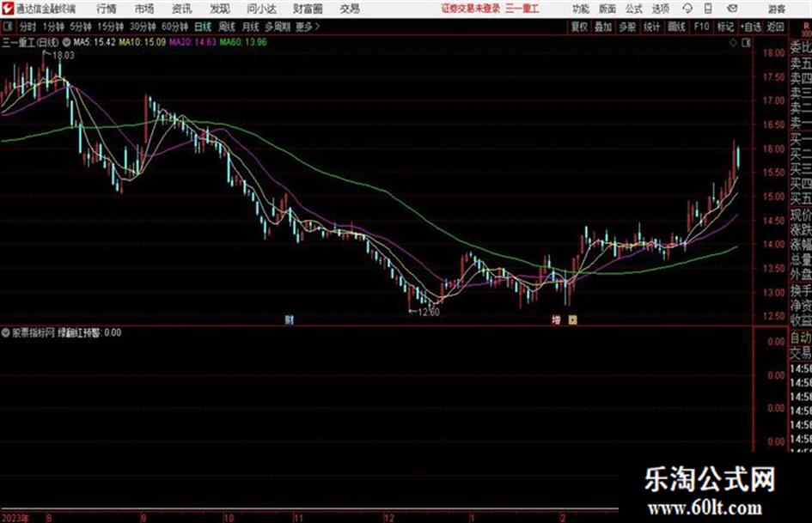
Task: Open the 财富圈 menu
Action: point(308,9)
